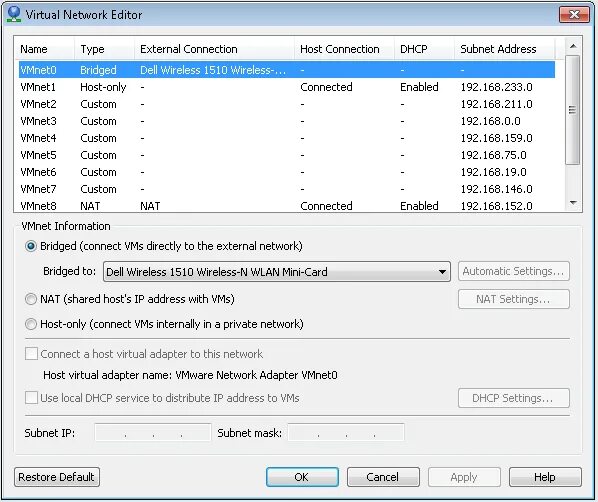Click Enabled DHCP in the VMnet8 row
The image size is (598, 502).
pos(419,206)
